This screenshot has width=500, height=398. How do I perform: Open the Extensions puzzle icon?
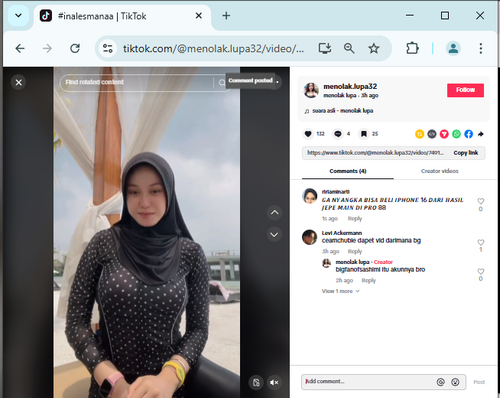point(412,49)
